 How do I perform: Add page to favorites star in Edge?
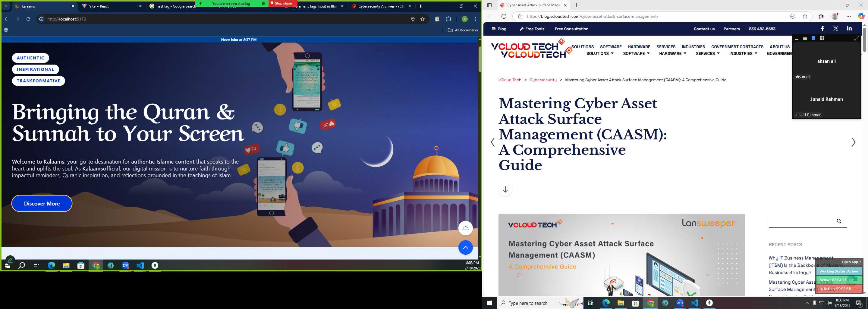point(805,16)
